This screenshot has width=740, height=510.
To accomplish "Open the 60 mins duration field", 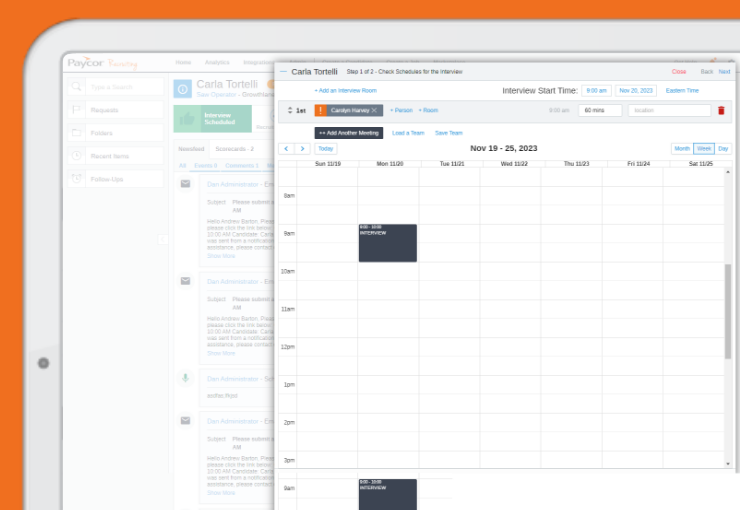I will click(x=600, y=110).
